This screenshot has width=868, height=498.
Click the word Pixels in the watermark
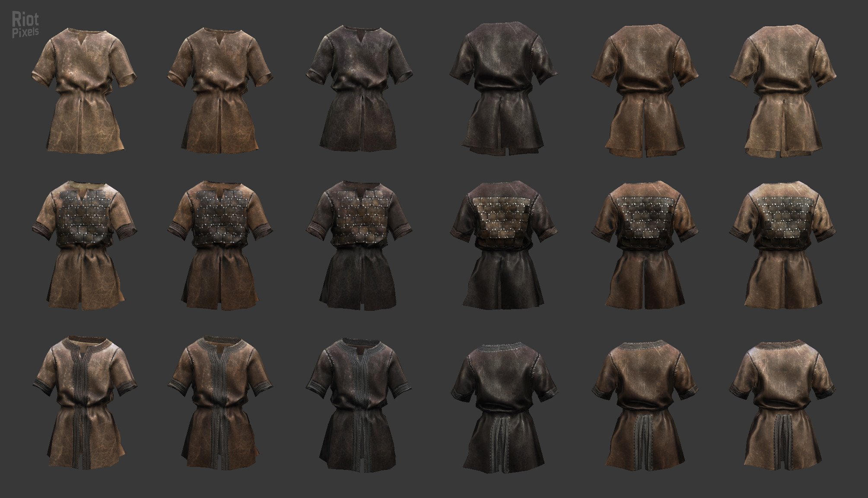25,32
